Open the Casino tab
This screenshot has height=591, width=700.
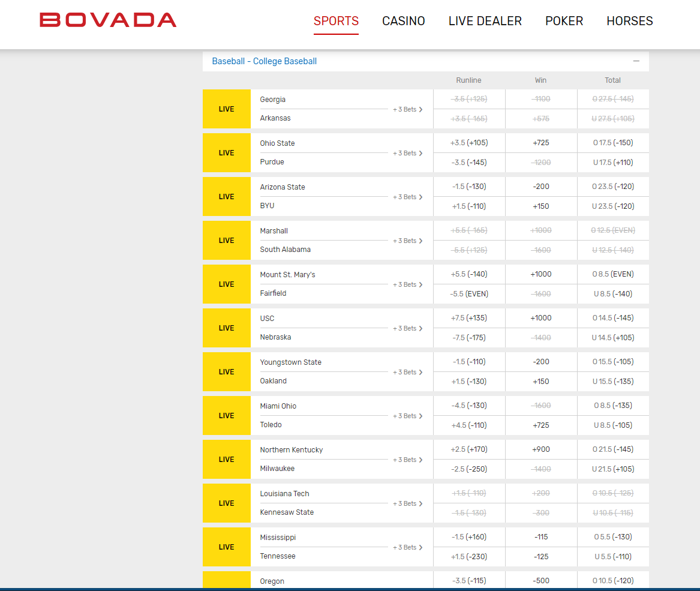point(404,21)
